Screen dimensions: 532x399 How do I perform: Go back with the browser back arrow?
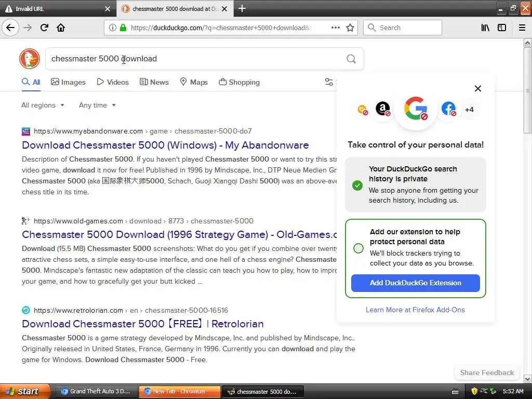pyautogui.click(x=10, y=28)
